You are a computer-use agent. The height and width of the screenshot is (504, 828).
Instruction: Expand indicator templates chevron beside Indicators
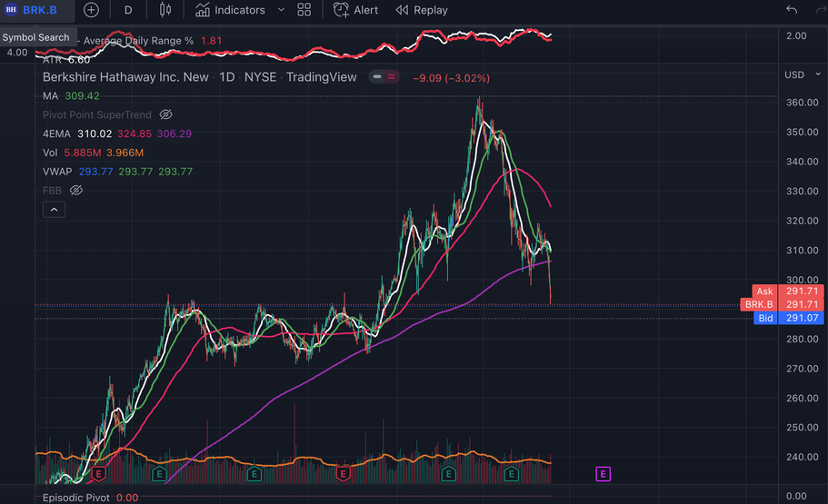(281, 10)
